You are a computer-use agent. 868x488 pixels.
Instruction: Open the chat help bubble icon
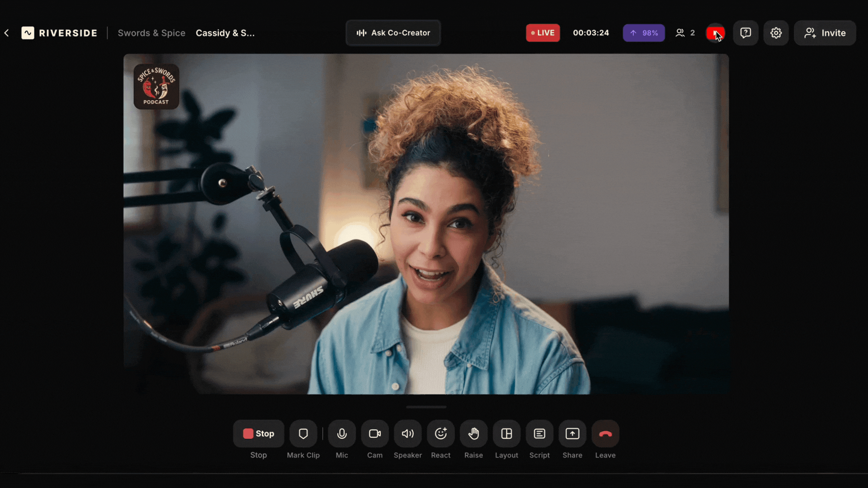click(x=745, y=33)
